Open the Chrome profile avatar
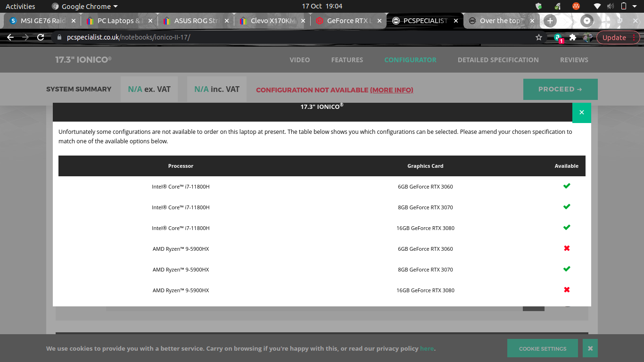 coord(587,37)
